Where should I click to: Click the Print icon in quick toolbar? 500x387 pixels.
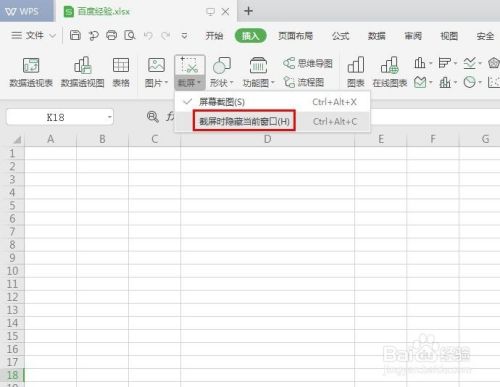111,35
